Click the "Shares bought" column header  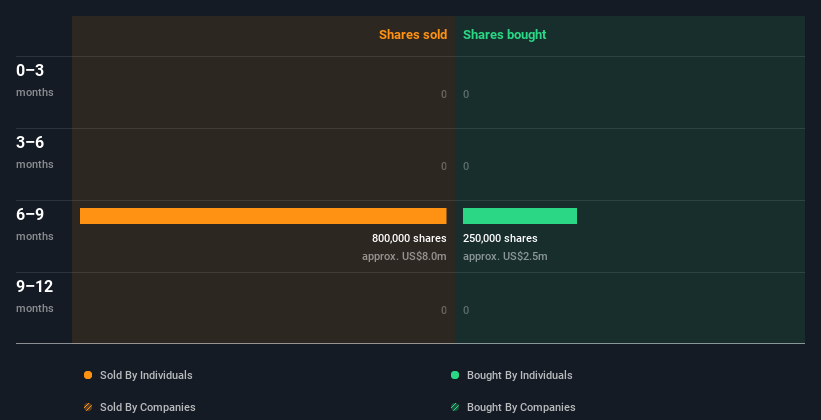tap(504, 35)
